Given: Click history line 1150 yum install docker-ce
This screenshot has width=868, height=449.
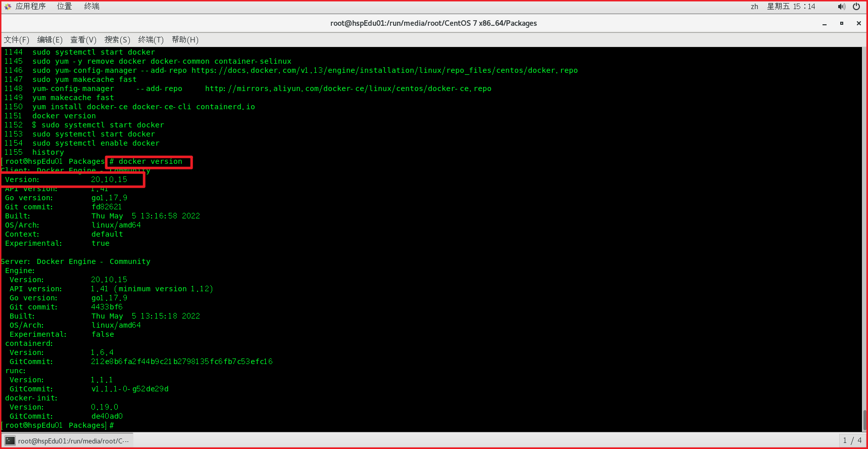Looking at the screenshot, I should [x=129, y=107].
